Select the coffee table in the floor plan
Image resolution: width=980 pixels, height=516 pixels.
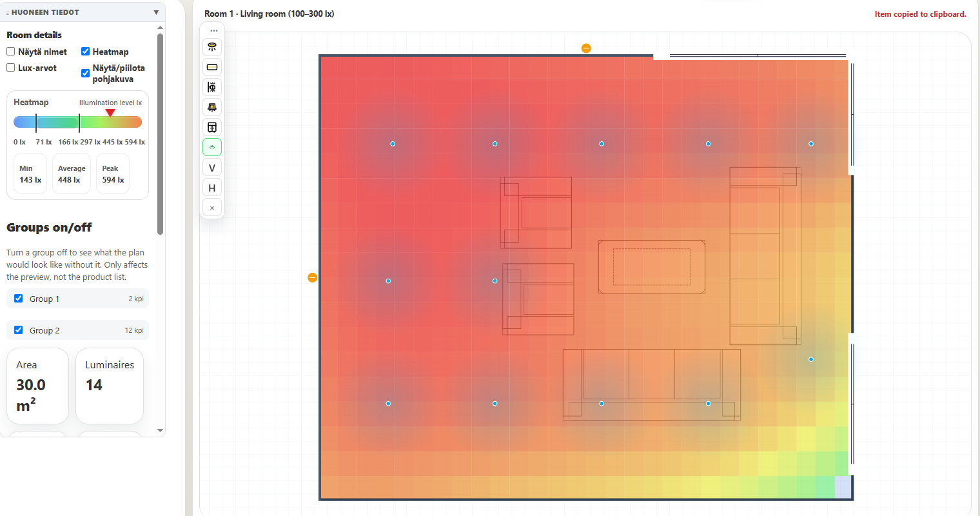(651, 267)
